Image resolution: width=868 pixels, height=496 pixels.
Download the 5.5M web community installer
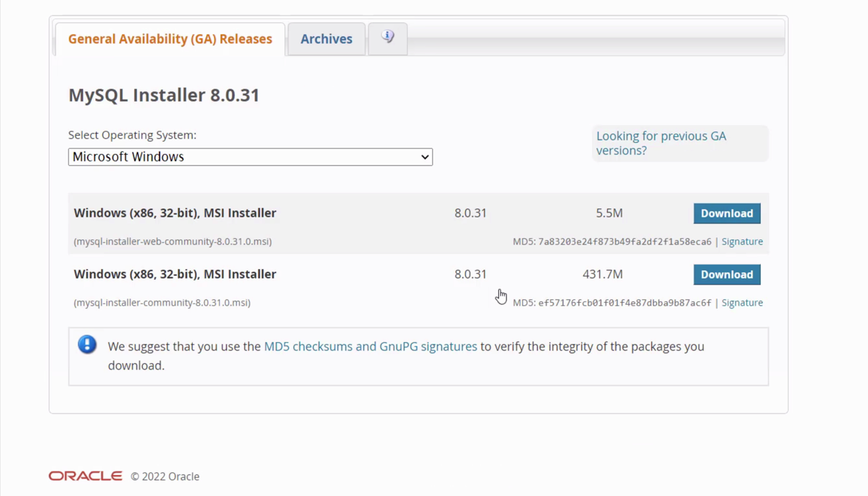pos(726,213)
